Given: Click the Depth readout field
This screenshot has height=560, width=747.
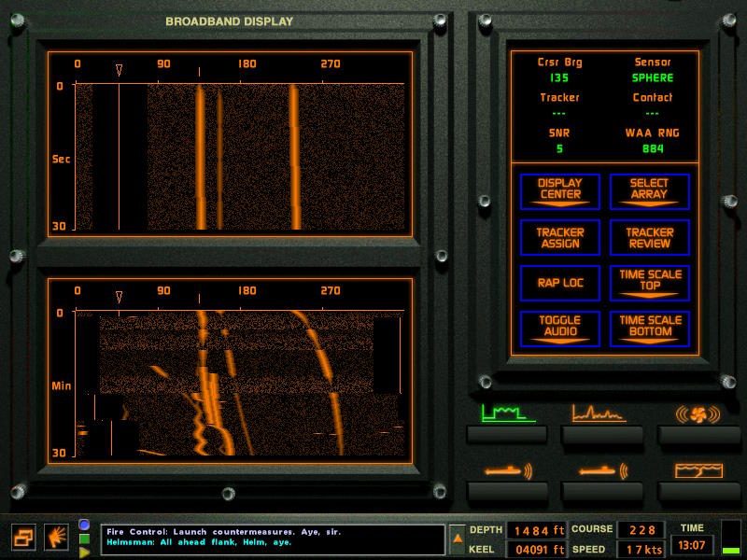Looking at the screenshot, I should (x=535, y=530).
